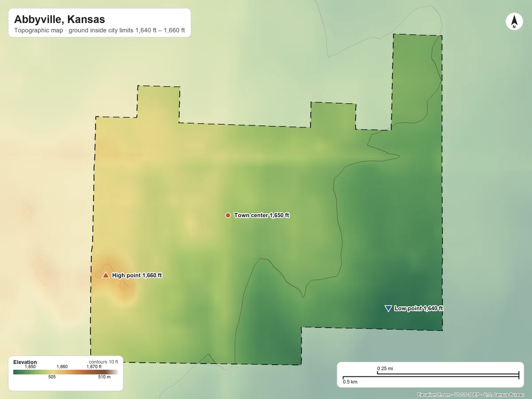Click the 'Low point 1,640 ft' label
532x399 pixels.
pyautogui.click(x=419, y=309)
